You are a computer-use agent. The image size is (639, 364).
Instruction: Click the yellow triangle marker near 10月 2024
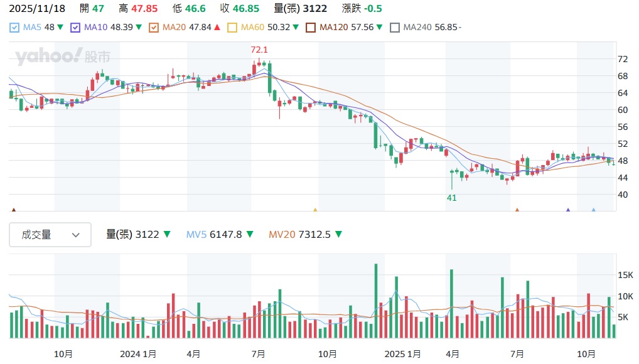[x=315, y=210]
